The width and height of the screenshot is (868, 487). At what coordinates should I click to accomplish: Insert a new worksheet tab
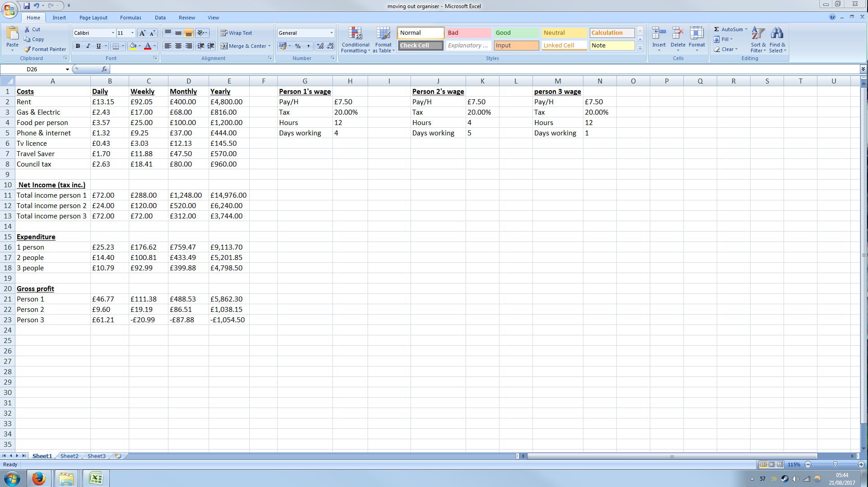(x=118, y=456)
